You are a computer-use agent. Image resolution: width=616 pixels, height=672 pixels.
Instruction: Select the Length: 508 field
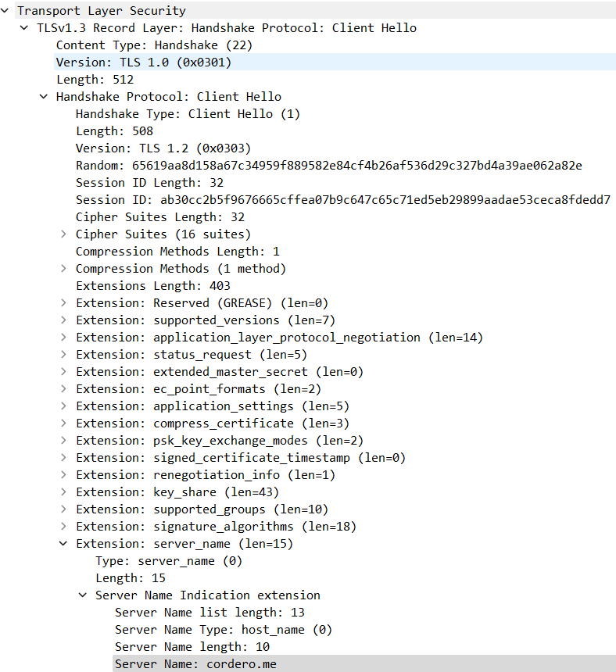coord(114,130)
